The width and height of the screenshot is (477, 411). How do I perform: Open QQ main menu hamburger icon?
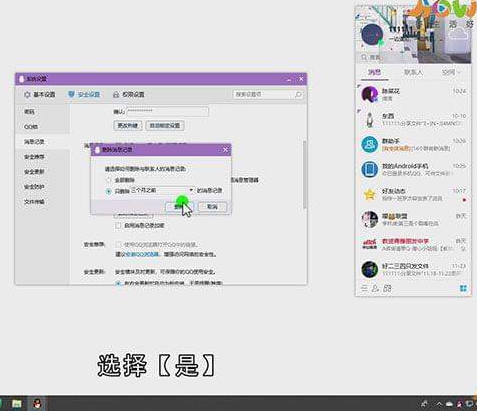[364, 288]
